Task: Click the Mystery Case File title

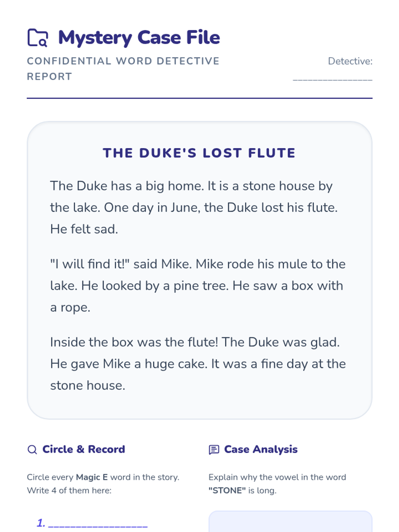Action: coord(139,38)
